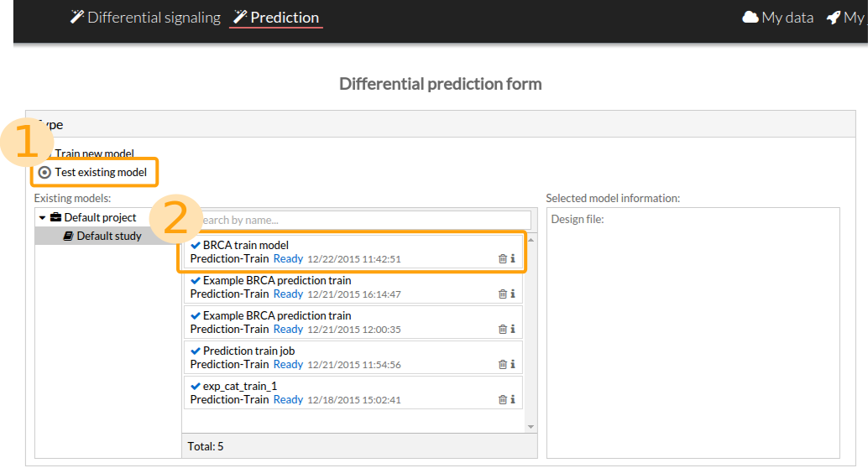This screenshot has height=468, width=868.
Task: Open info for the 12:00:35 Example BRCA job
Action: click(512, 330)
